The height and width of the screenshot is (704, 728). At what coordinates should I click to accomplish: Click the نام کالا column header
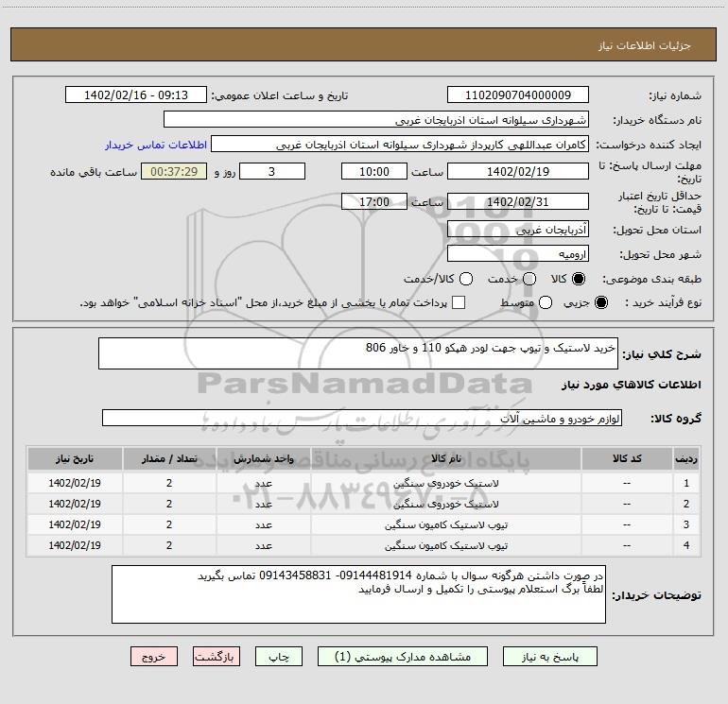(x=445, y=459)
